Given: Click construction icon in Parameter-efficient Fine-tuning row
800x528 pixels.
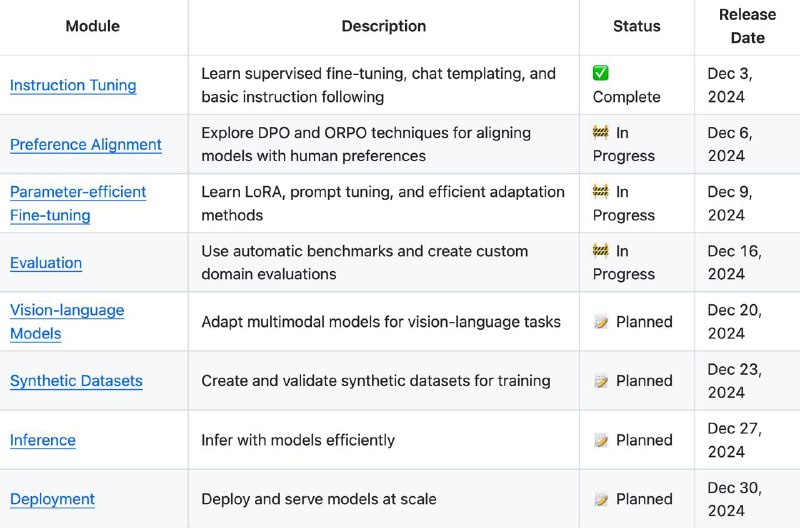Looking at the screenshot, I should pyautogui.click(x=601, y=192).
